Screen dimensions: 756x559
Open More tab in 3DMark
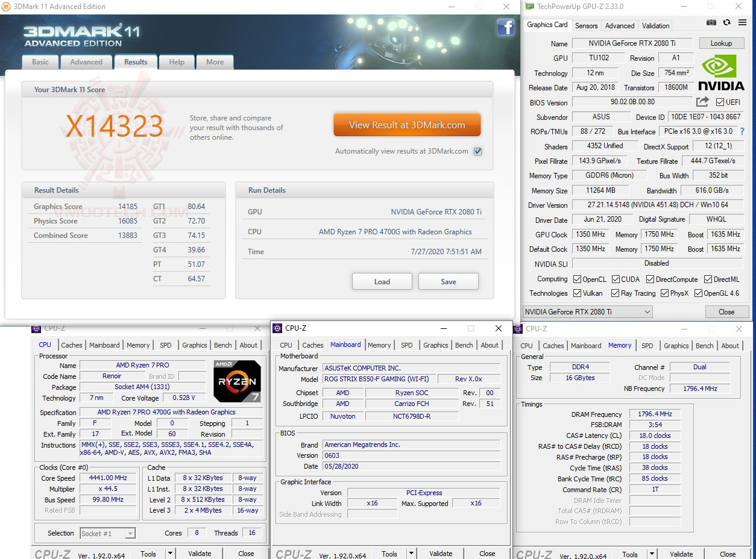[x=215, y=62]
